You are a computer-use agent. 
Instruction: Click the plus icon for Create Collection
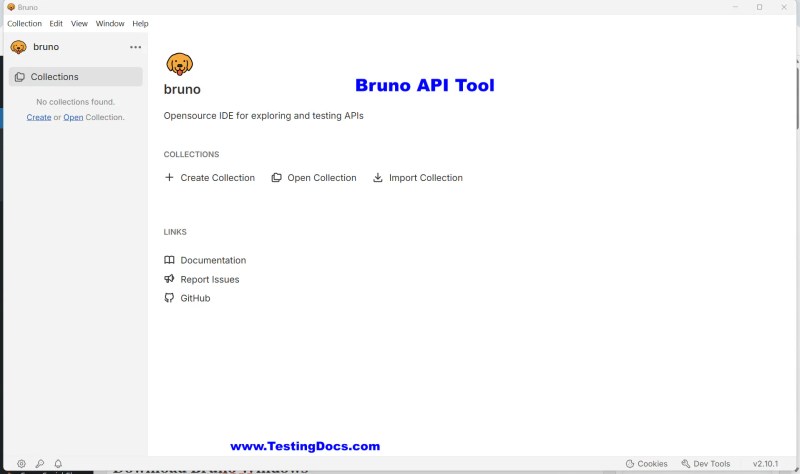[169, 177]
